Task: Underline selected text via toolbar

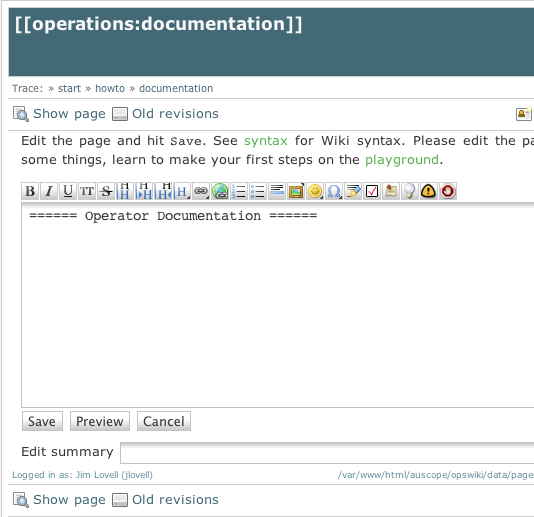Action: 68,191
